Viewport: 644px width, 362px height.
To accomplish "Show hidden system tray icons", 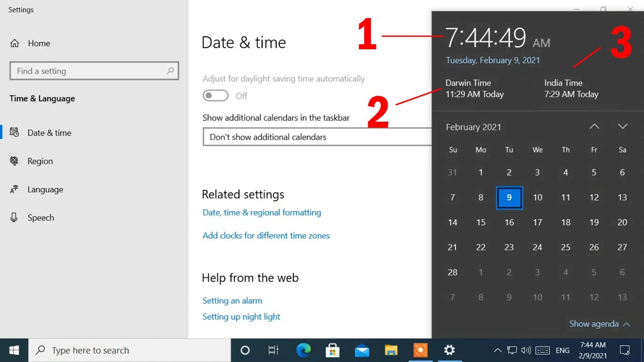I will 498,350.
